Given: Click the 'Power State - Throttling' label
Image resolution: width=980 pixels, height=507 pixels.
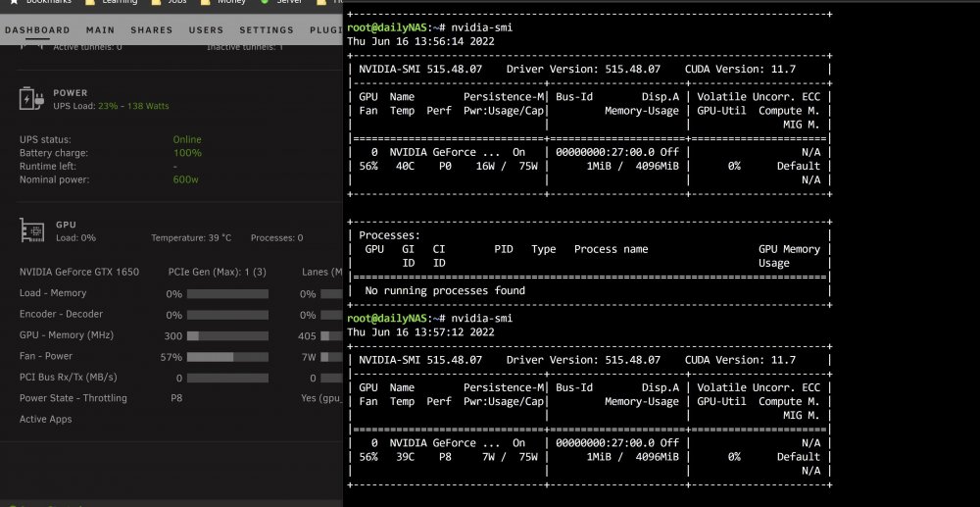Looking at the screenshot, I should [73, 398].
